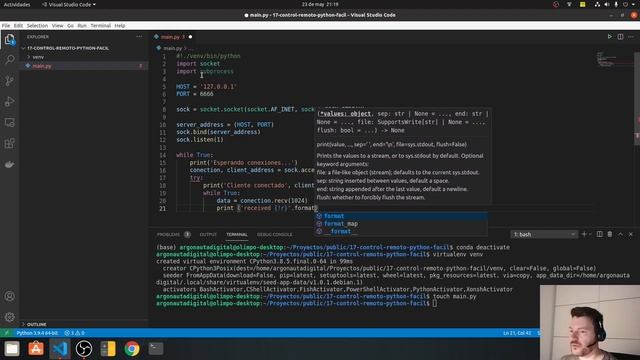640x360 pixels.
Task: Open the Search view in activity bar
Action: (10, 60)
